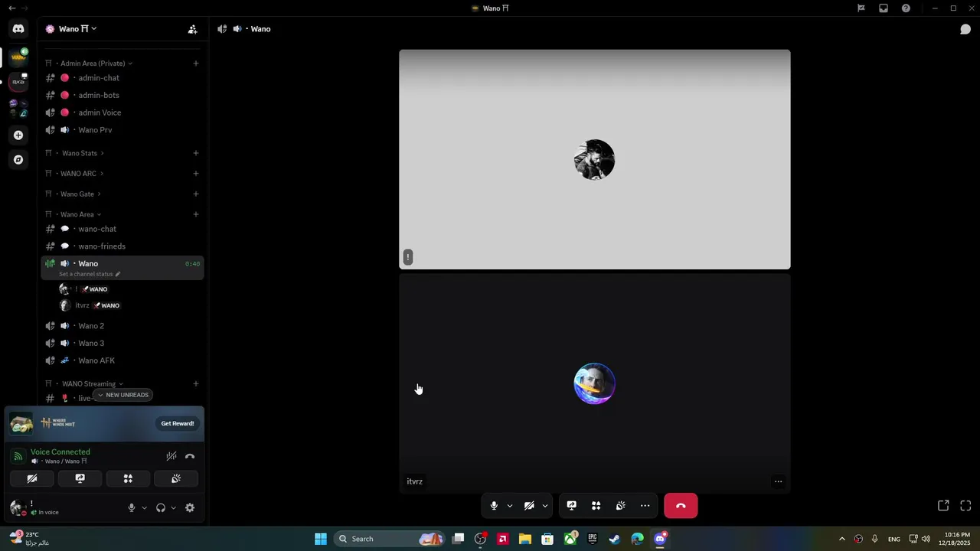This screenshot has width=980, height=551.
Task: Click the Add a Server plus icon
Action: pyautogui.click(x=18, y=135)
